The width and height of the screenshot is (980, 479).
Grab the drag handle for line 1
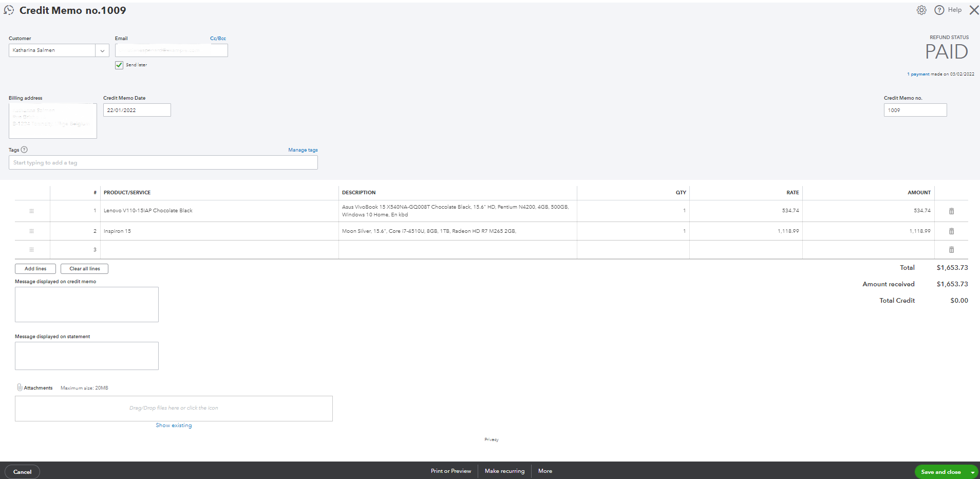(x=31, y=211)
